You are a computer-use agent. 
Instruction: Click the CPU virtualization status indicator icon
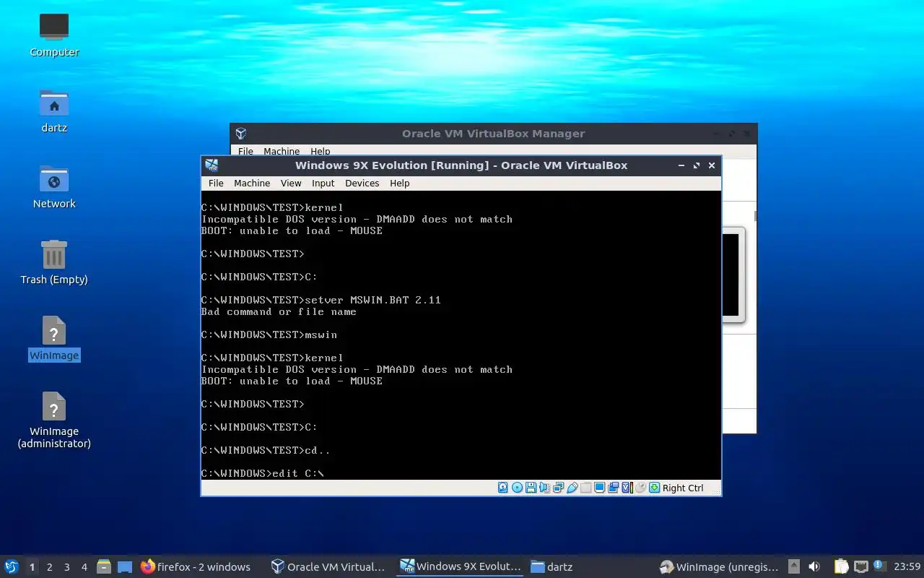coord(627,488)
